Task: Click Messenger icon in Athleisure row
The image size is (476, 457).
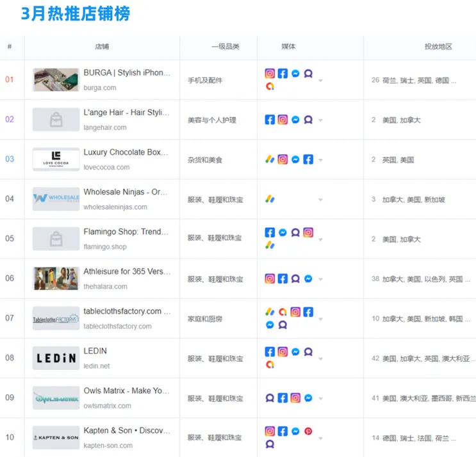Action: click(x=308, y=278)
